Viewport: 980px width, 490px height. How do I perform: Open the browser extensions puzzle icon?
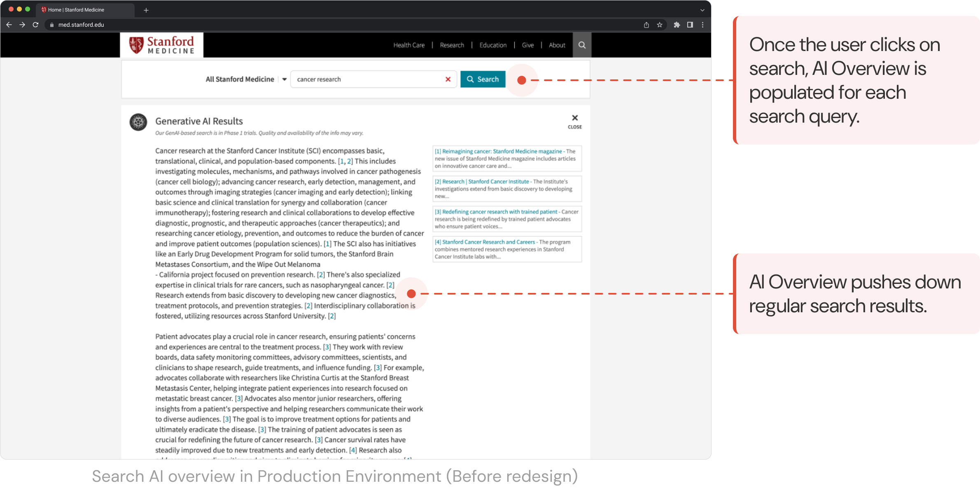coord(677,25)
